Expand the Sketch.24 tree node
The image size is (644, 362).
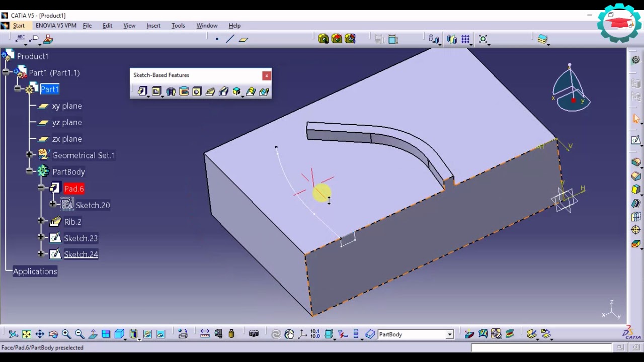pos(41,254)
